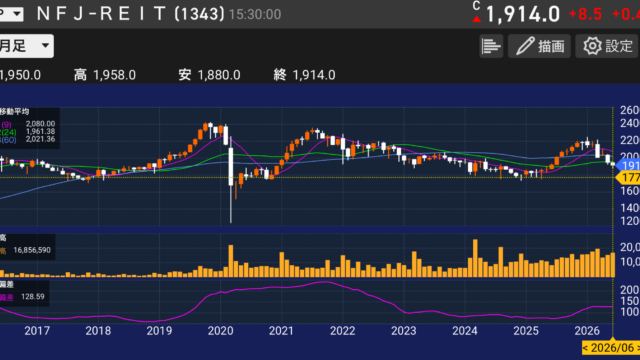Click the 移動平均 moving average legend

tap(15, 112)
